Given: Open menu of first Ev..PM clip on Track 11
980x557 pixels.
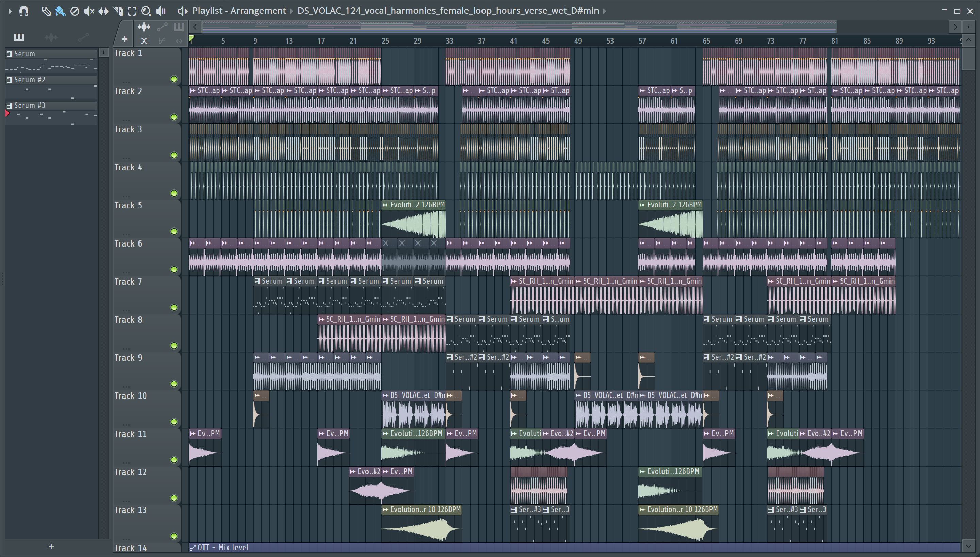Looking at the screenshot, I should click(x=193, y=434).
